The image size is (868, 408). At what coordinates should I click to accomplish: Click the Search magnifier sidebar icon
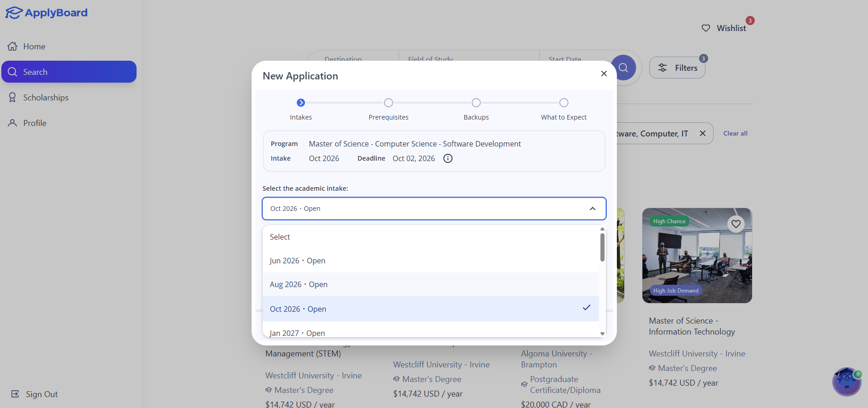[x=12, y=72]
